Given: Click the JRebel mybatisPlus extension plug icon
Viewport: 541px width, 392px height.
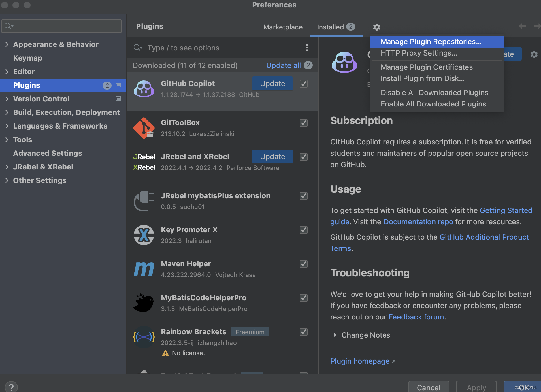Looking at the screenshot, I should [144, 201].
